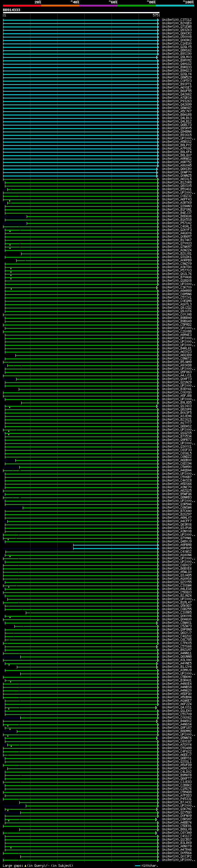Open hit UniRef100_C3TS12
The width and height of the screenshot is (197, 868).
(x=177, y=20)
